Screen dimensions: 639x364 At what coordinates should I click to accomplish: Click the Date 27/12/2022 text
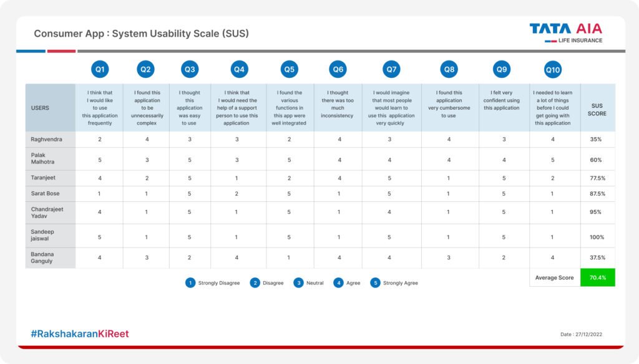coord(582,335)
